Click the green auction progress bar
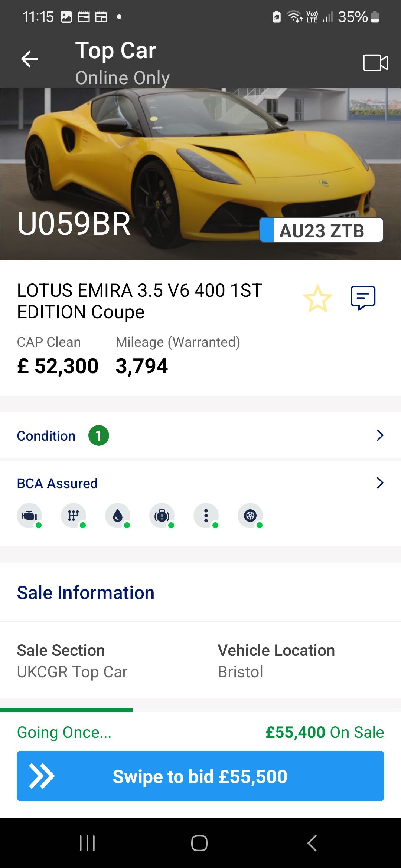Image resolution: width=401 pixels, height=868 pixels. tap(66, 710)
